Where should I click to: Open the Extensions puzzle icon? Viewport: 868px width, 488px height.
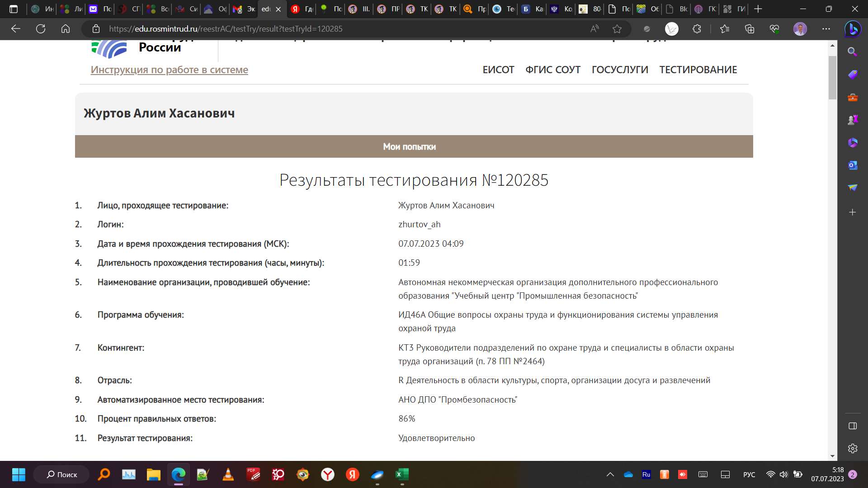click(697, 29)
